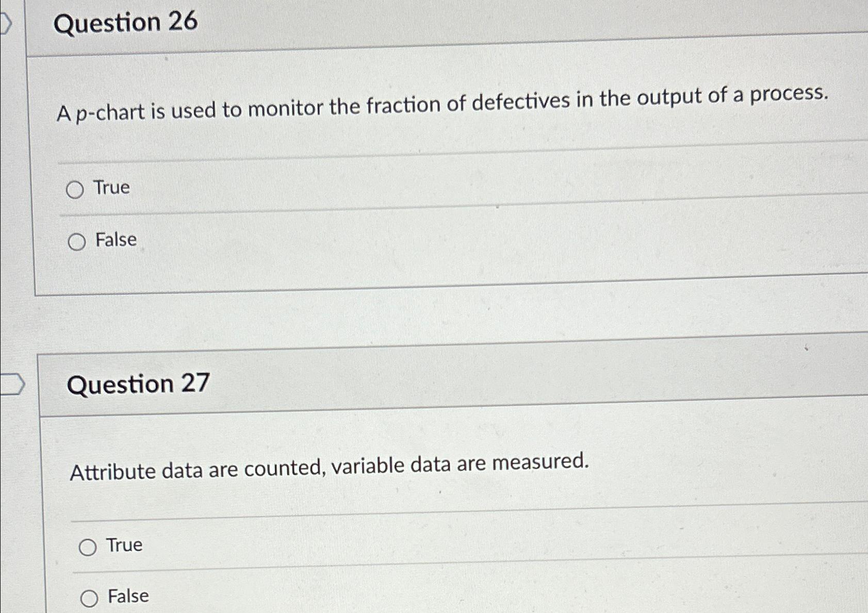Click the word defectives in Question 26

coord(521,102)
